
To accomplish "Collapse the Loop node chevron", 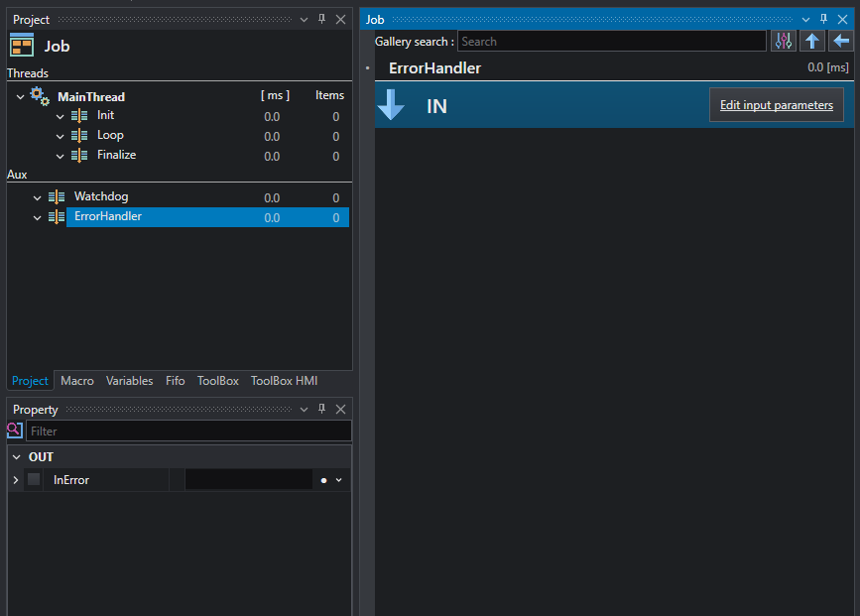I will (61, 137).
